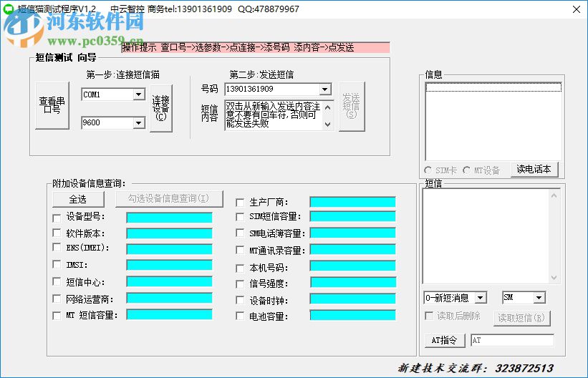Image resolution: width=588 pixels, height=378 pixels.
Task: Check the 本机号码 checkbox
Action: click(240, 268)
